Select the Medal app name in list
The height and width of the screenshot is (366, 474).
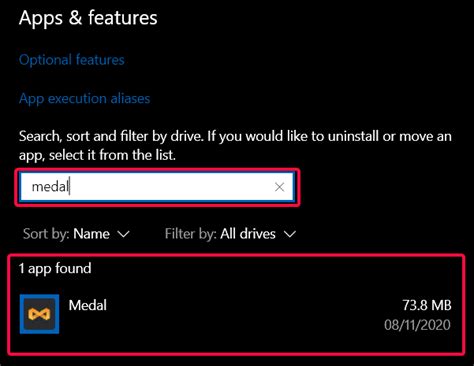click(x=88, y=305)
